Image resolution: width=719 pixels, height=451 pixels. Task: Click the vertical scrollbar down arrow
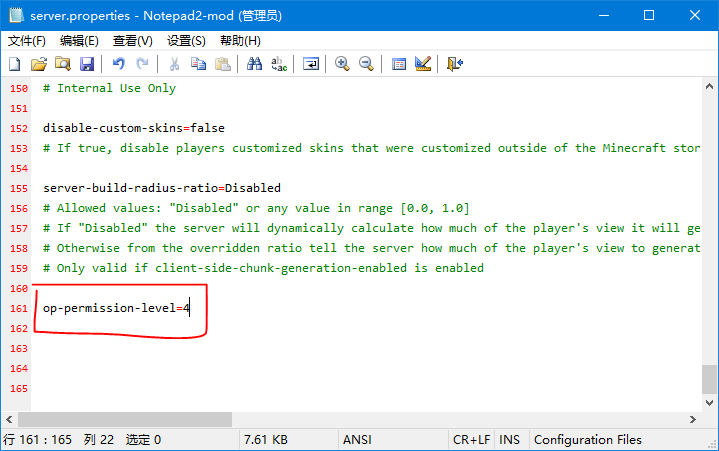tap(709, 403)
